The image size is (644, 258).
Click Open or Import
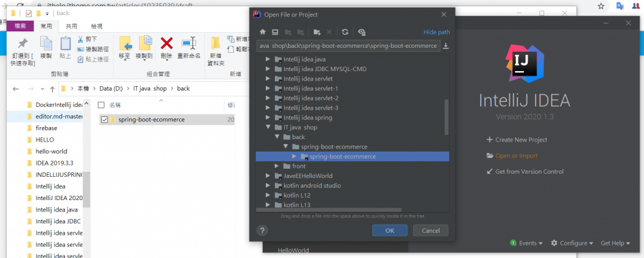tap(512, 155)
